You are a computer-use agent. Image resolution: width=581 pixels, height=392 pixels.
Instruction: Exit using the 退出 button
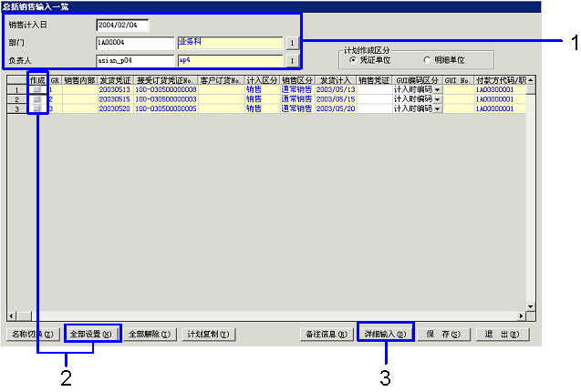(503, 335)
